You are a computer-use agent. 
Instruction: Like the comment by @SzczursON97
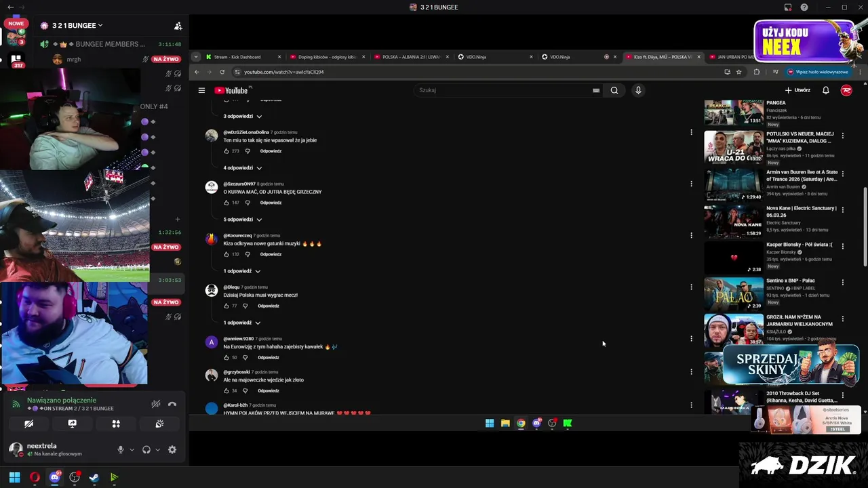(226, 203)
